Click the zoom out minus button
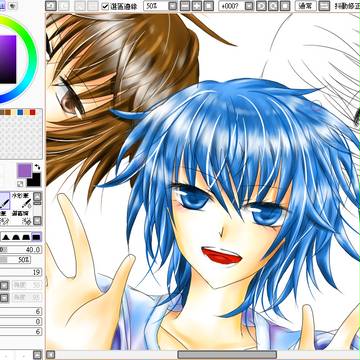The width and height of the screenshot is (360, 360). click(185, 6)
